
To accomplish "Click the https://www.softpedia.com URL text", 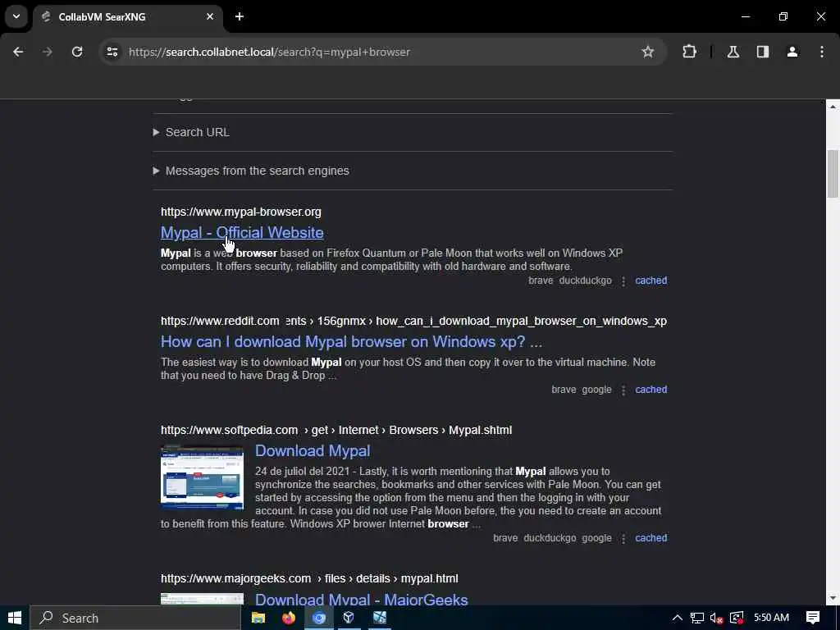I will click(230, 430).
